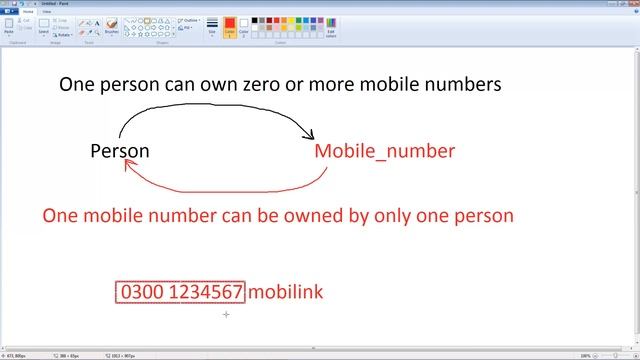The image size is (640, 360).
Task: Choose the Five-point star shape
Action: (x=140, y=34)
